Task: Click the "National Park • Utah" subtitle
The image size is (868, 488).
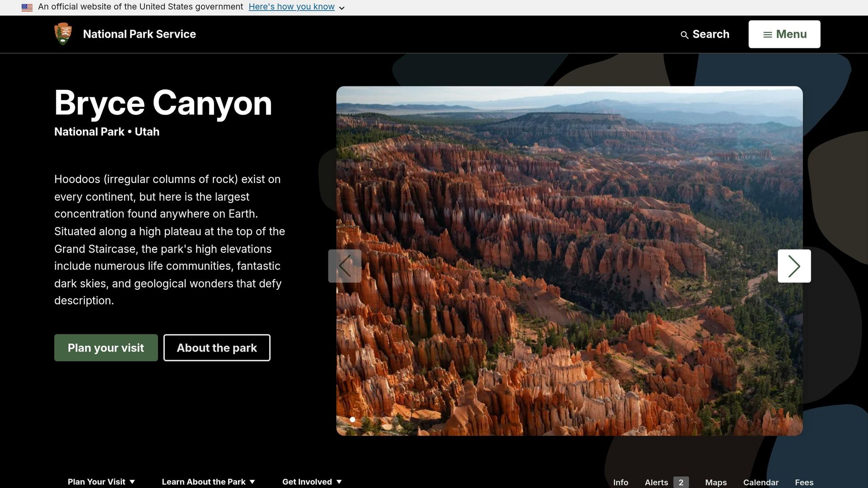Action: point(107,132)
